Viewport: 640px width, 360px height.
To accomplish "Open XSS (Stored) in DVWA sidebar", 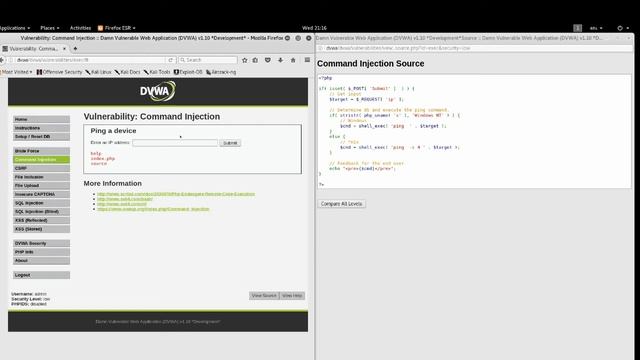I will (41, 229).
